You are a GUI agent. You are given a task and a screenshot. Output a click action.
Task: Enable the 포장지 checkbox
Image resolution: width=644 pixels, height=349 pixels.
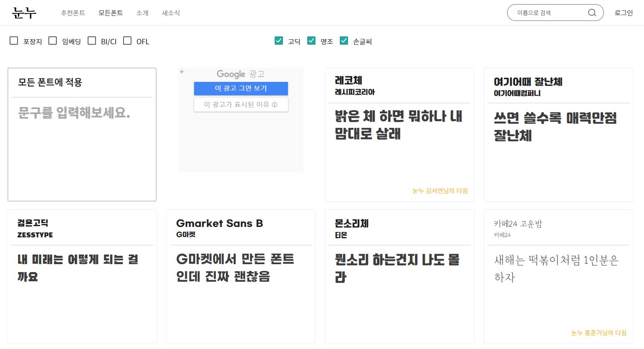tap(14, 41)
